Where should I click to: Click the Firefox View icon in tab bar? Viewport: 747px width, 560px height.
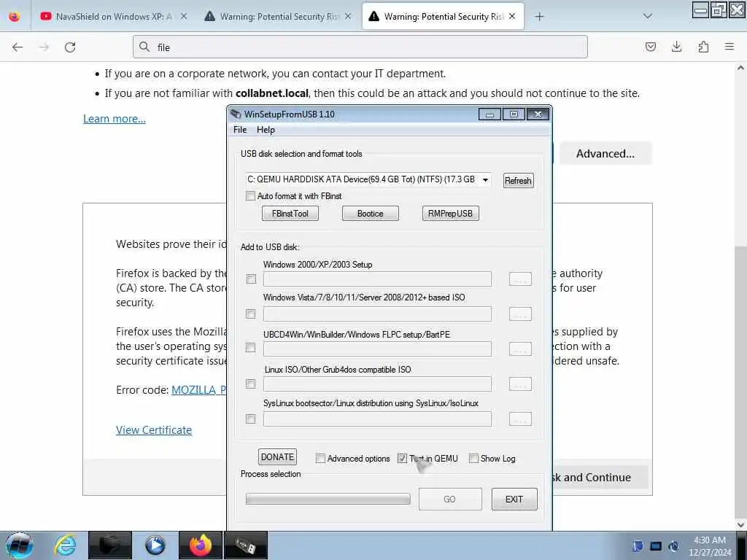click(15, 17)
